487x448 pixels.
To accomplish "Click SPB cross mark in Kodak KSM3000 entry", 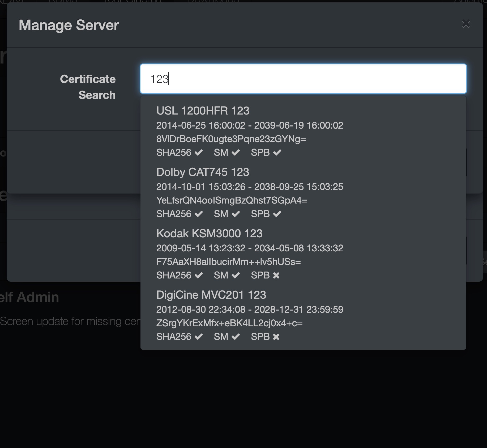I will 276,275.
